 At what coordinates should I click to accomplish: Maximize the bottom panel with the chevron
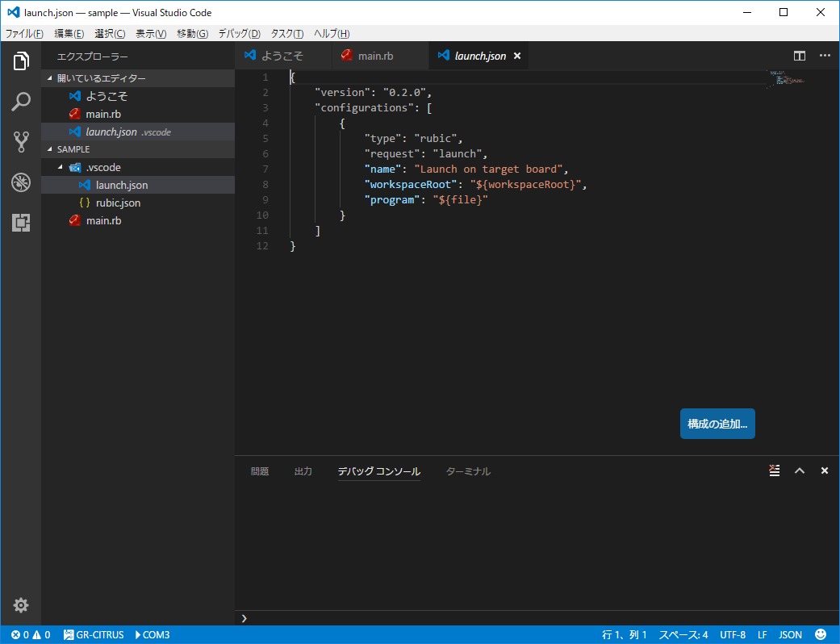(x=800, y=470)
